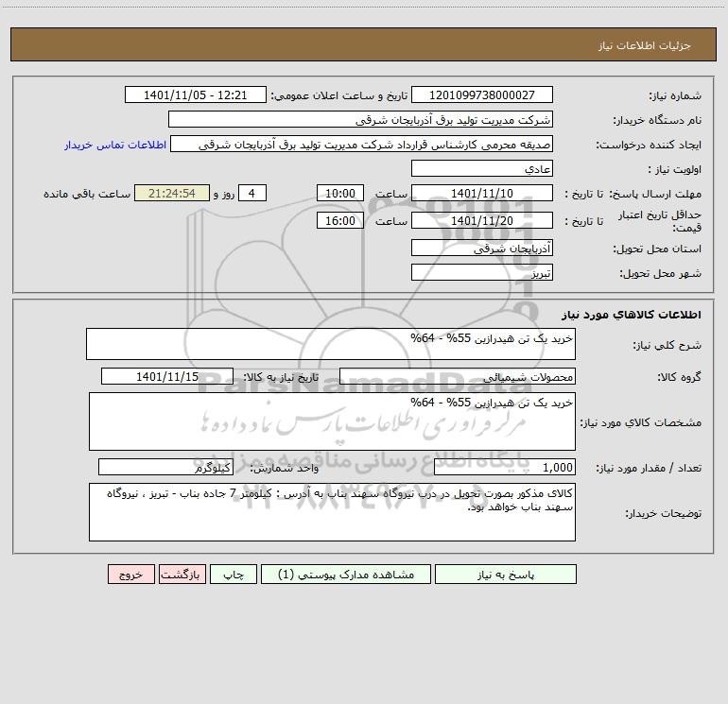
Task: Click the announcement date field 1401/11/05 - 12:21
Action: point(196,94)
